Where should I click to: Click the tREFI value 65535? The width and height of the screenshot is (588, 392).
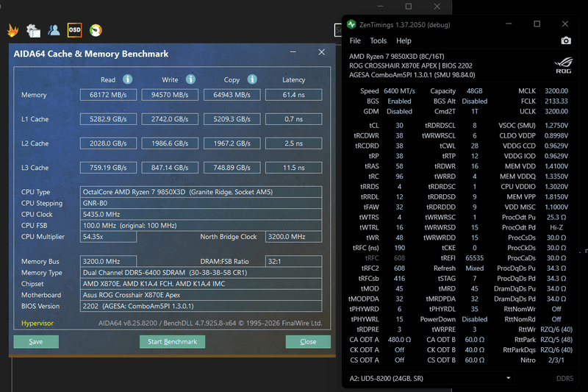point(474,258)
